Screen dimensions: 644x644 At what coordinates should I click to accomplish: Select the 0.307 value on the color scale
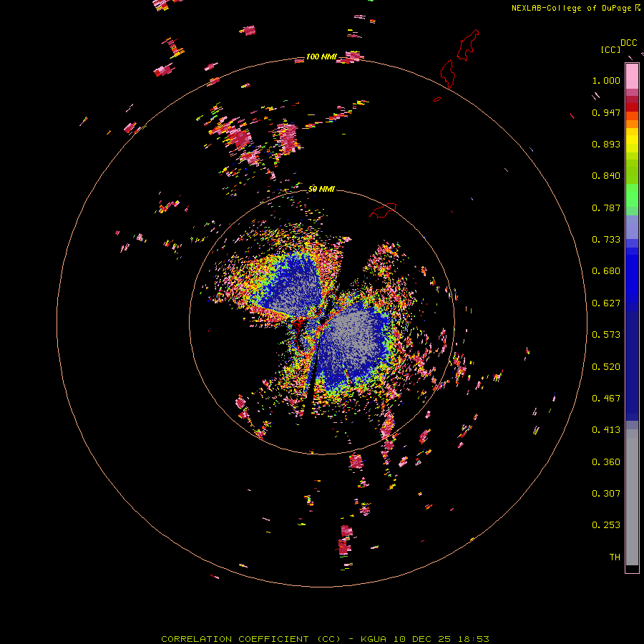(x=606, y=494)
